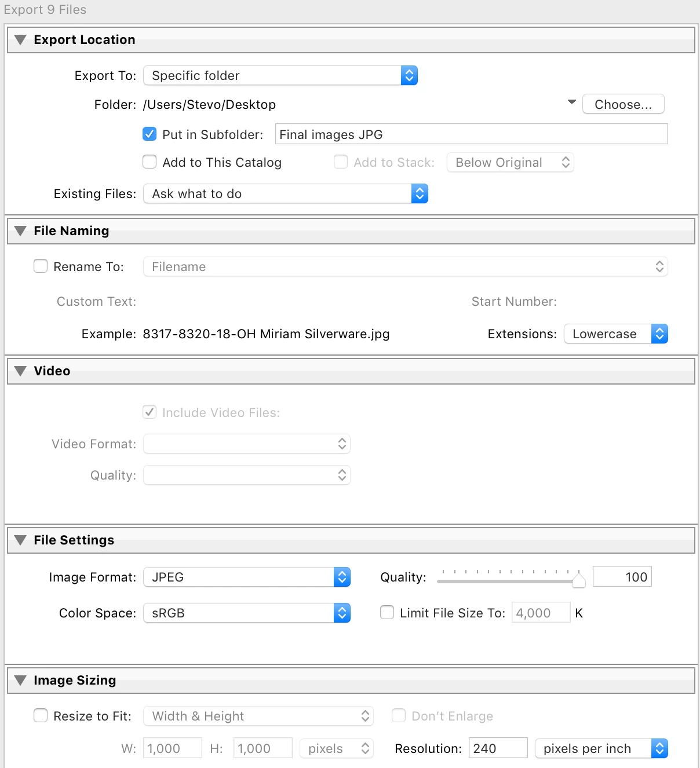Open the Color Space sRGB dropdown

coord(247,613)
